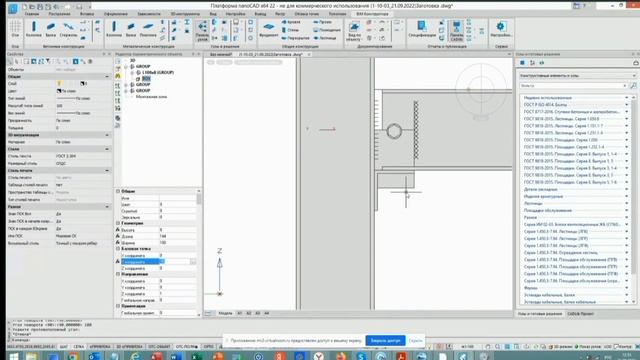
Task: Toggle СЕТКА grid in status bar
Action: click(x=79, y=347)
